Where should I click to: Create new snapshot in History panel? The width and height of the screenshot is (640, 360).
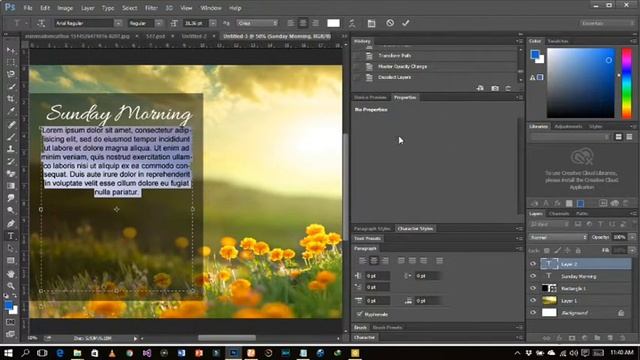click(x=495, y=88)
